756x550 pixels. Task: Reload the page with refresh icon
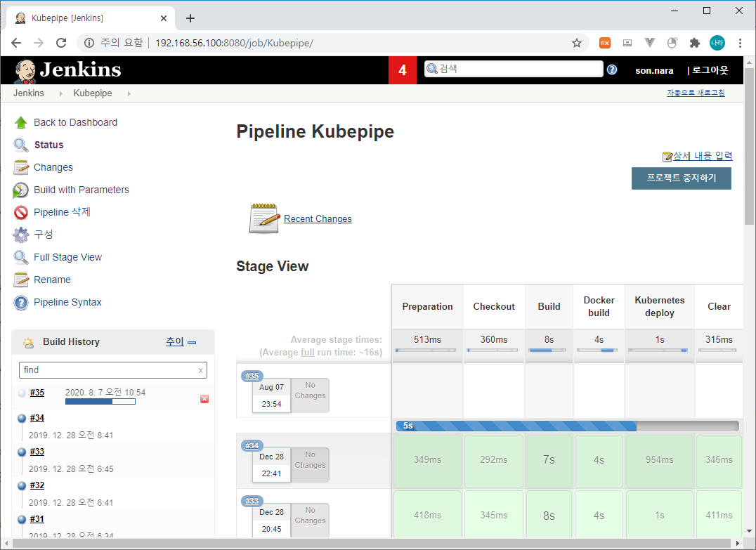click(x=61, y=43)
